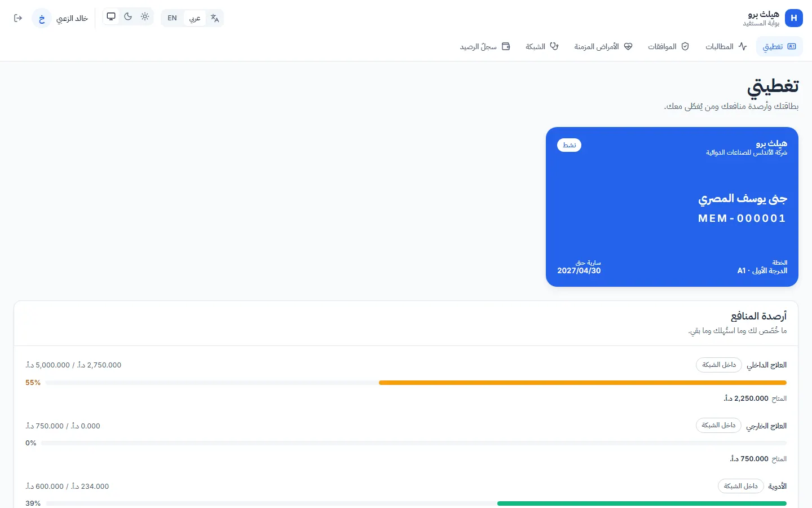Screen dimensions: 812x508
Task: Enable light mode with the sun icon
Action: coord(145,16)
